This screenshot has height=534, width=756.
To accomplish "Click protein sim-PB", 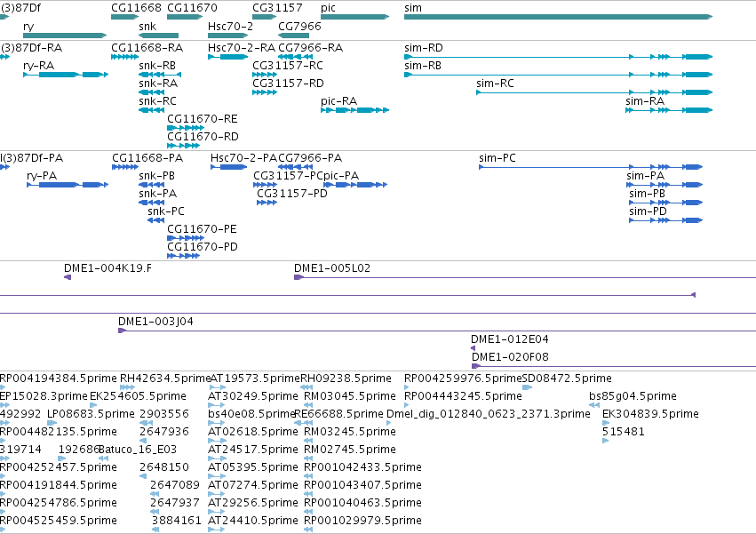I will (x=666, y=203).
